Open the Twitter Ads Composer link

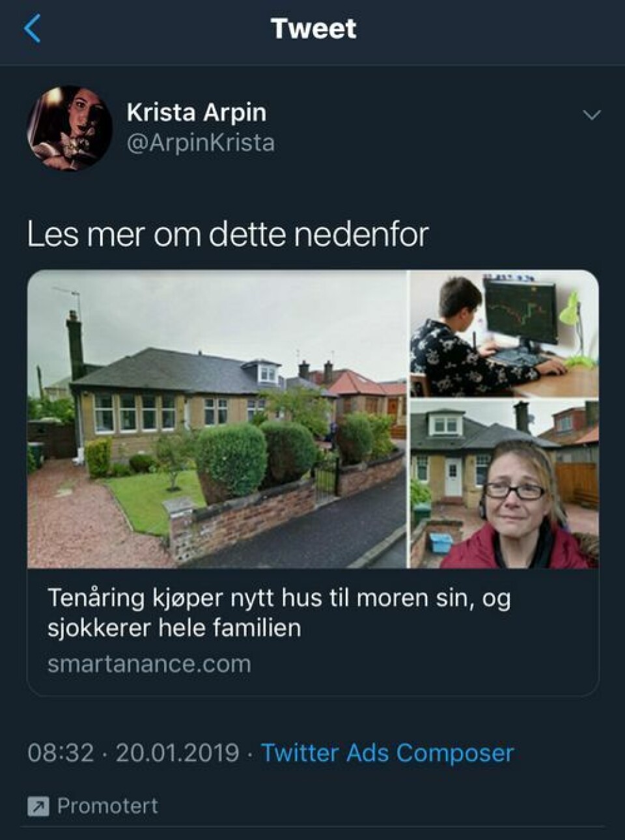pos(387,753)
